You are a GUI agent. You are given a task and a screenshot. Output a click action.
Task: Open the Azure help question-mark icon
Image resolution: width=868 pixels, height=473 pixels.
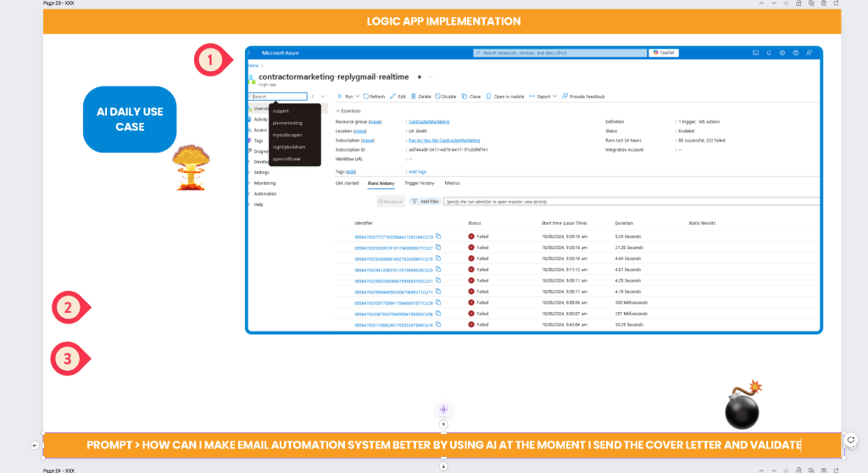[x=795, y=53]
